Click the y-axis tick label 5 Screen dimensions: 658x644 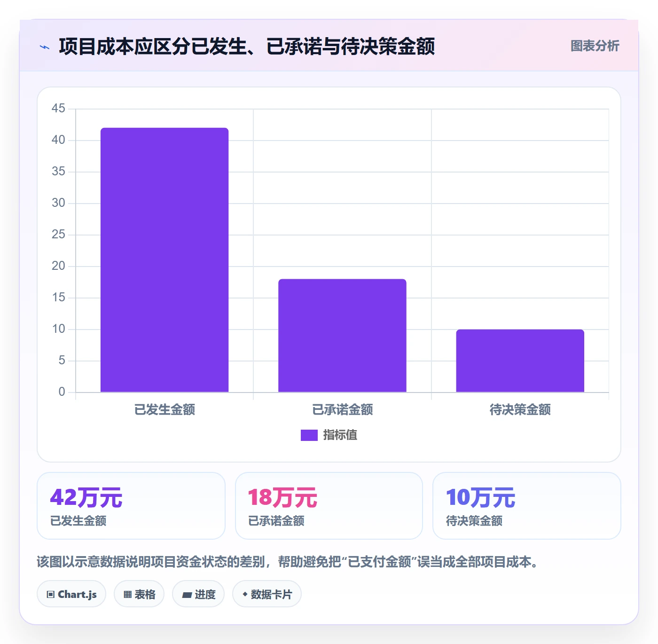(62, 361)
